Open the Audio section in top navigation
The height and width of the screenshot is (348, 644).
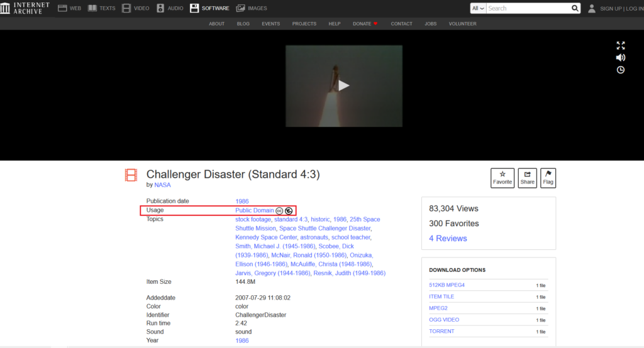(170, 8)
